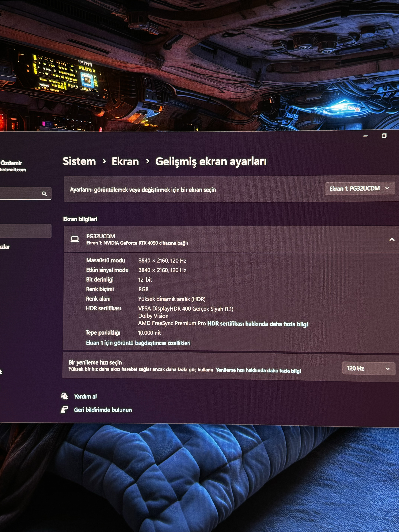Viewport: 399px width, 532px height.
Task: Click Yüksek dinamik aralık (HDR) value
Action: pos(172,299)
